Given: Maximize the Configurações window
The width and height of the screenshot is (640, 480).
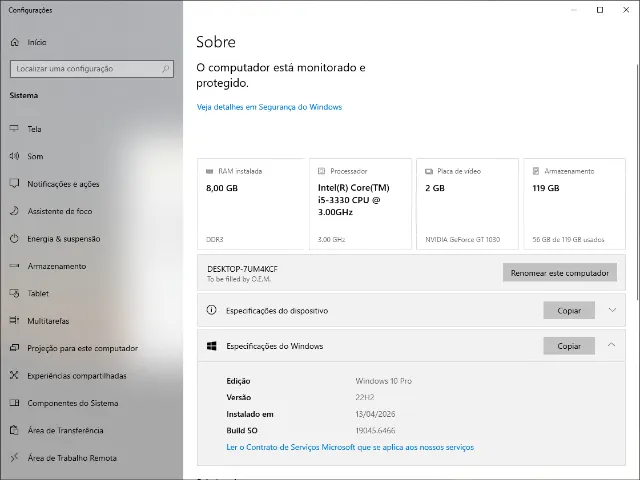Looking at the screenshot, I should (x=600, y=10).
